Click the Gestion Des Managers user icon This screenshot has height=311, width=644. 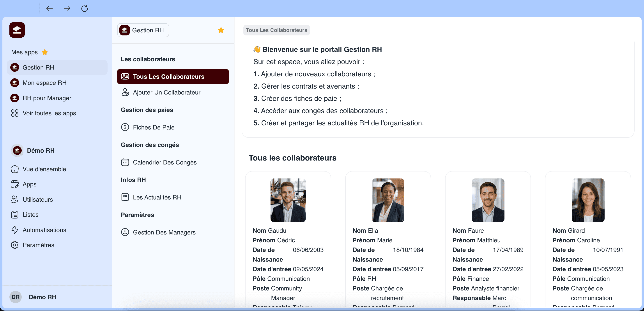[125, 232]
